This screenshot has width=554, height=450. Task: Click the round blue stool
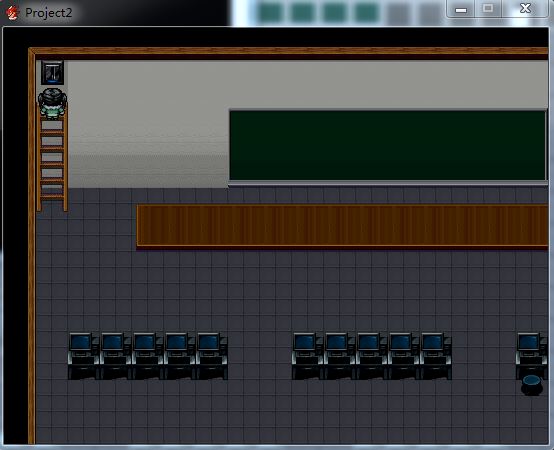(532, 385)
